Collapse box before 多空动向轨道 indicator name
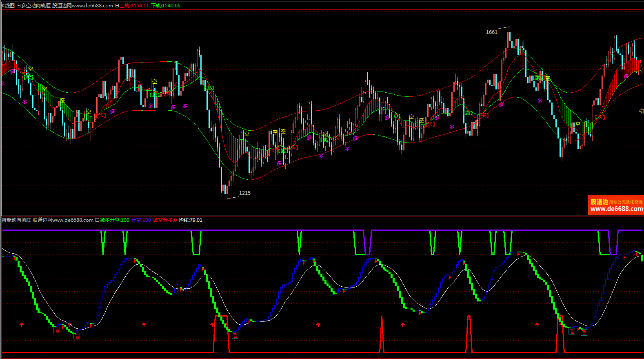This screenshot has width=644, height=359. (18, 6)
